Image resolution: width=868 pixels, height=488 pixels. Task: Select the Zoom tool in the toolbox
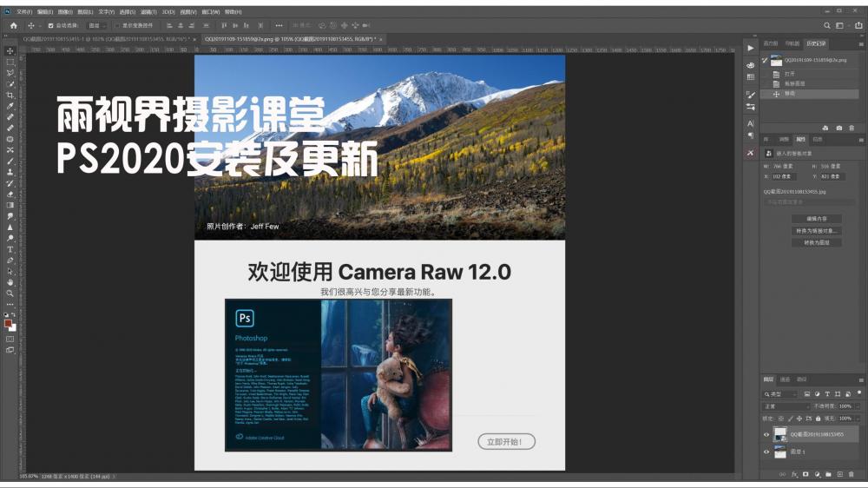(x=10, y=293)
